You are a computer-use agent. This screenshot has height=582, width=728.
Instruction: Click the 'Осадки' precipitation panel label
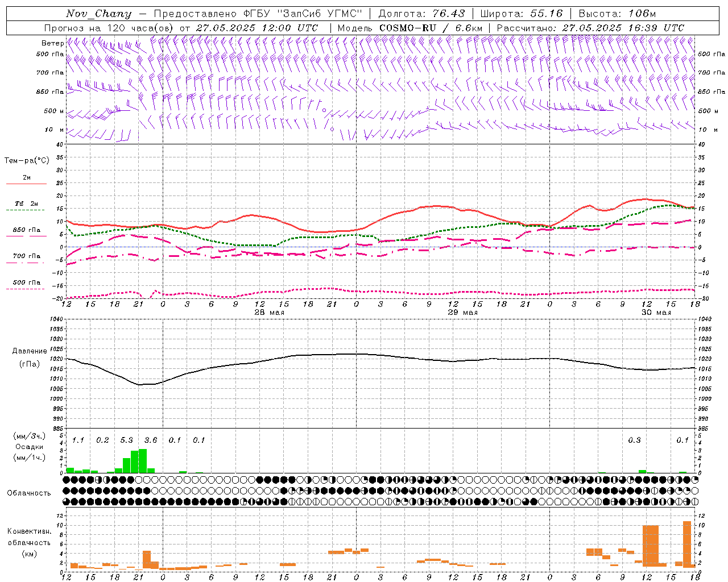[30, 447]
